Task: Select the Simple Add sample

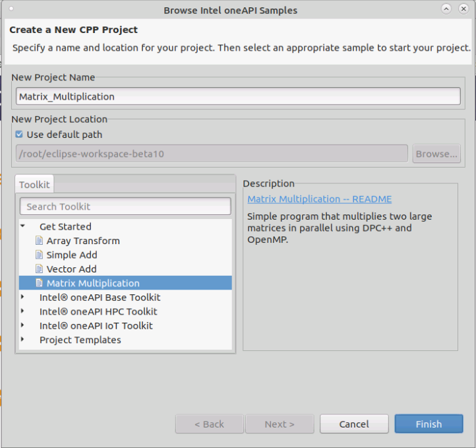Action: pos(72,255)
